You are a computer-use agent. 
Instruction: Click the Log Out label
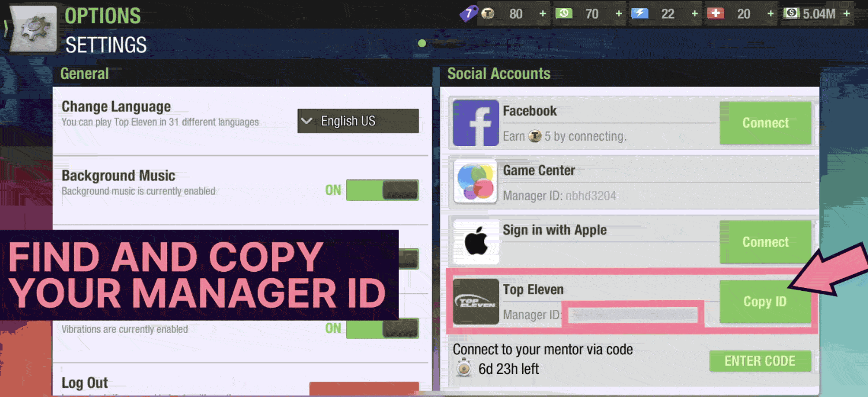85,383
